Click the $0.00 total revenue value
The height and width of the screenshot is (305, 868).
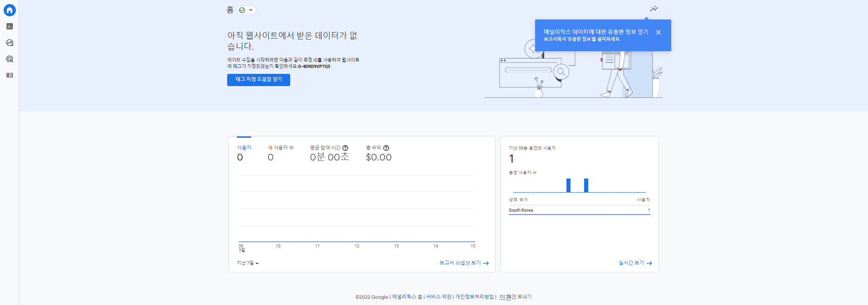point(379,157)
